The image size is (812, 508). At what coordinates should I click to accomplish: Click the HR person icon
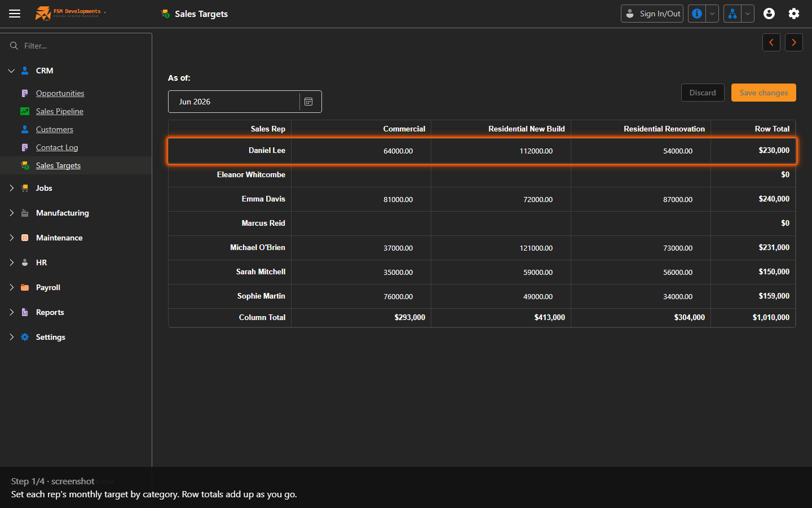click(25, 262)
